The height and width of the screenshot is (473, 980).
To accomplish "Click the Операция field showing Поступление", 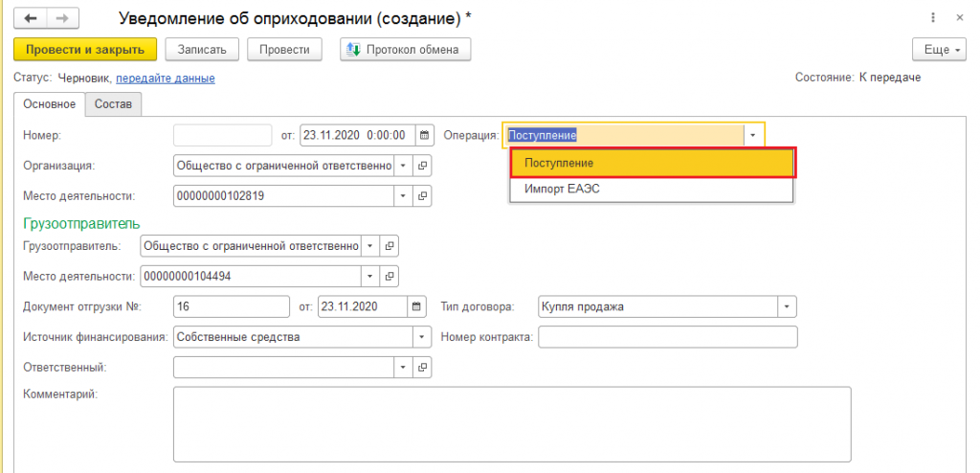I will (x=623, y=135).
